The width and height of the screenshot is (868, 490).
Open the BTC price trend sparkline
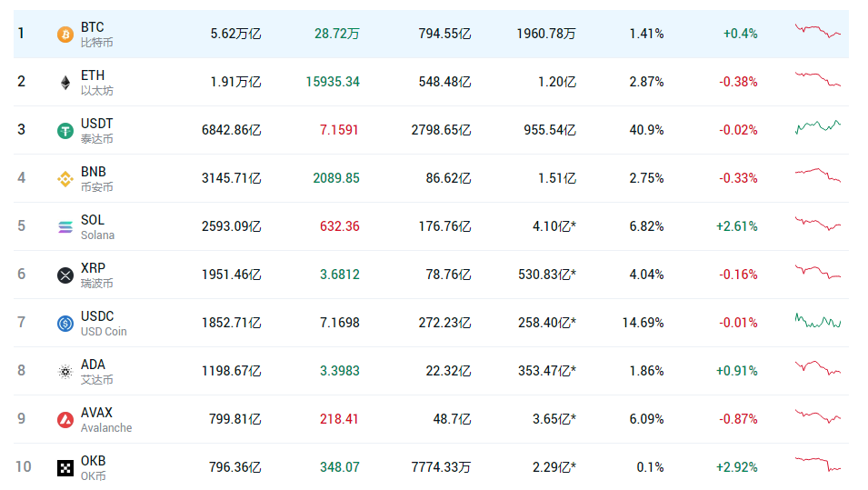tap(818, 30)
